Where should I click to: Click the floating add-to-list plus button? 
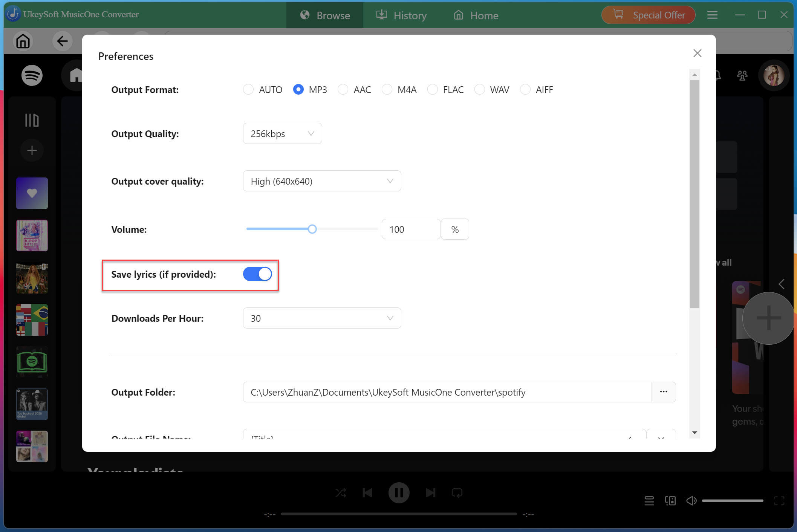(768, 318)
